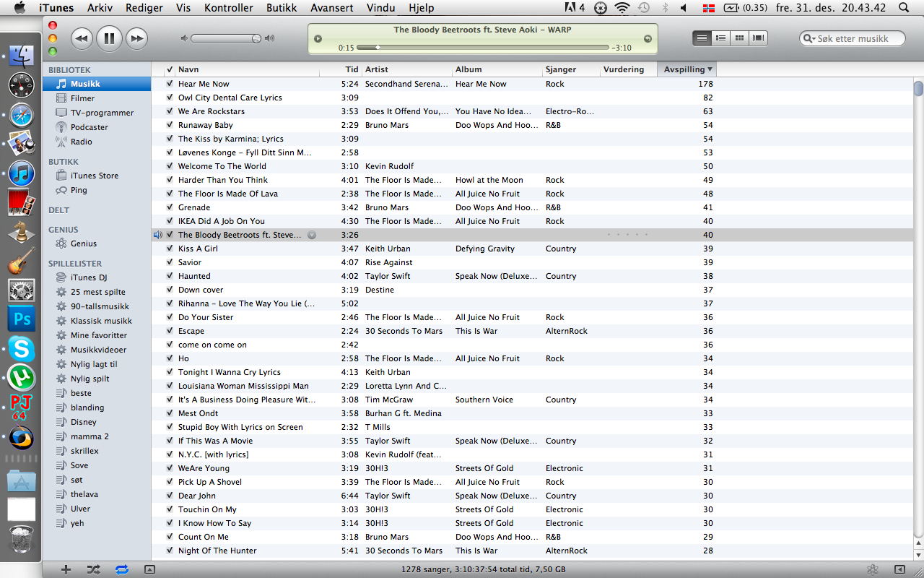Uncheck Dear John song checkbox

click(170, 496)
